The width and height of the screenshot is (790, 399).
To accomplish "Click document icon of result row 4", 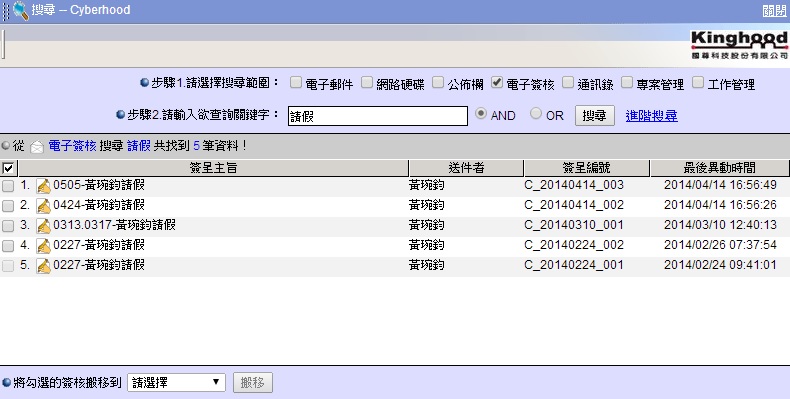I will (44, 246).
